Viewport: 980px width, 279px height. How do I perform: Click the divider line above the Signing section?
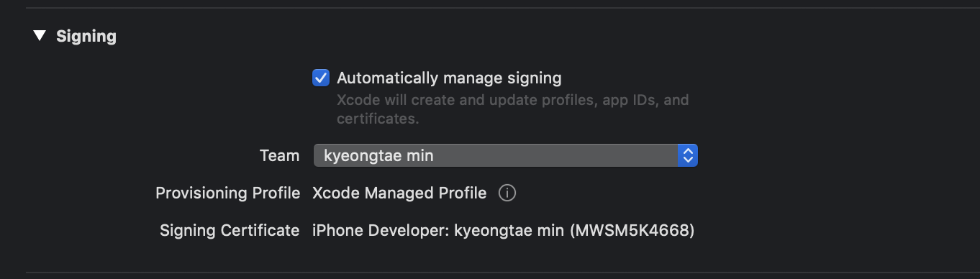coord(503,8)
